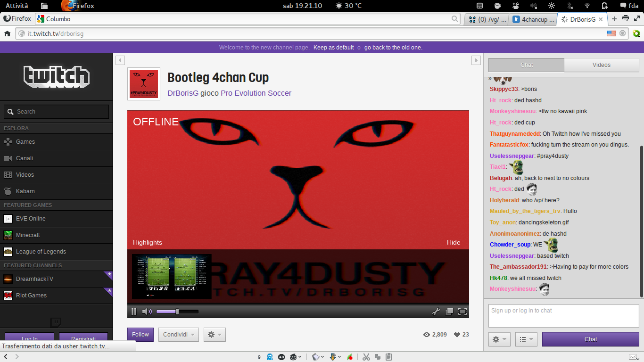Select League of Legends featured game
This screenshot has height=362, width=644.
[57, 252]
